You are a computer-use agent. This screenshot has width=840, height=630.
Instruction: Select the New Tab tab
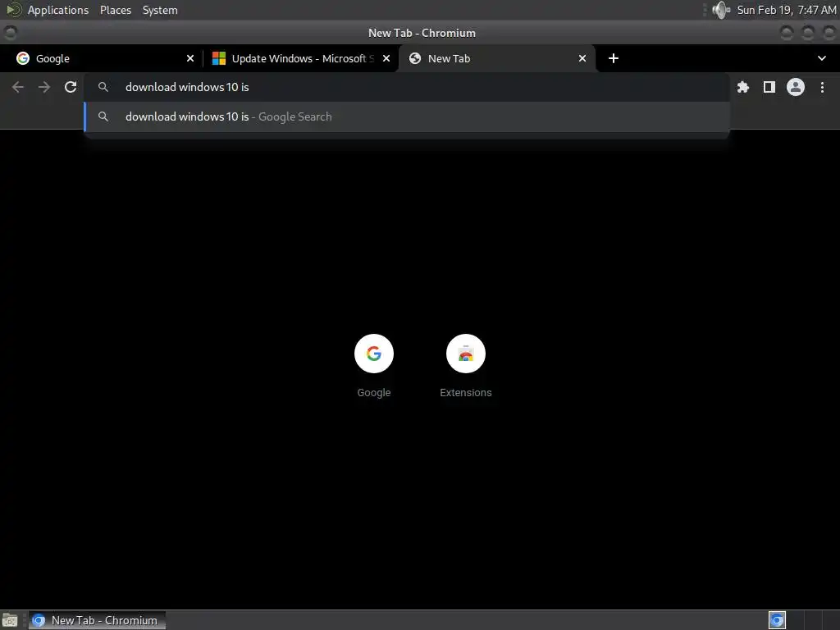coord(496,58)
